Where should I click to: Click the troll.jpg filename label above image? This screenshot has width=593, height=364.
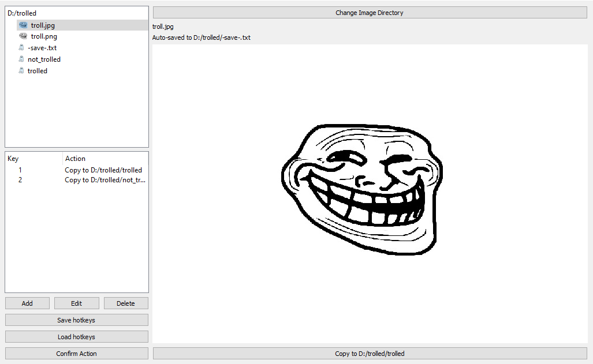pyautogui.click(x=163, y=27)
